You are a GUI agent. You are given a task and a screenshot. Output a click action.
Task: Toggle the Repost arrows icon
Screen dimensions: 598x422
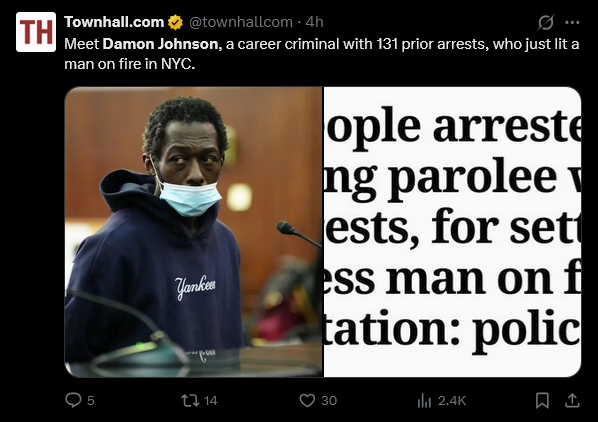(x=190, y=400)
